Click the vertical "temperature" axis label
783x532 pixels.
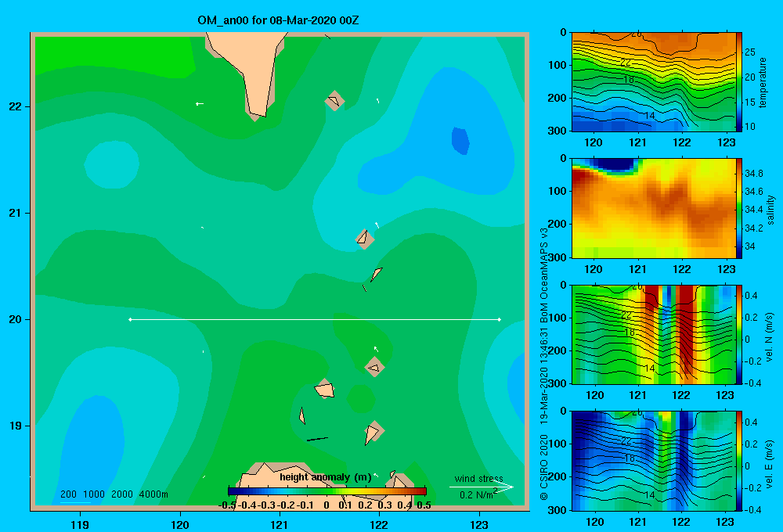click(763, 82)
